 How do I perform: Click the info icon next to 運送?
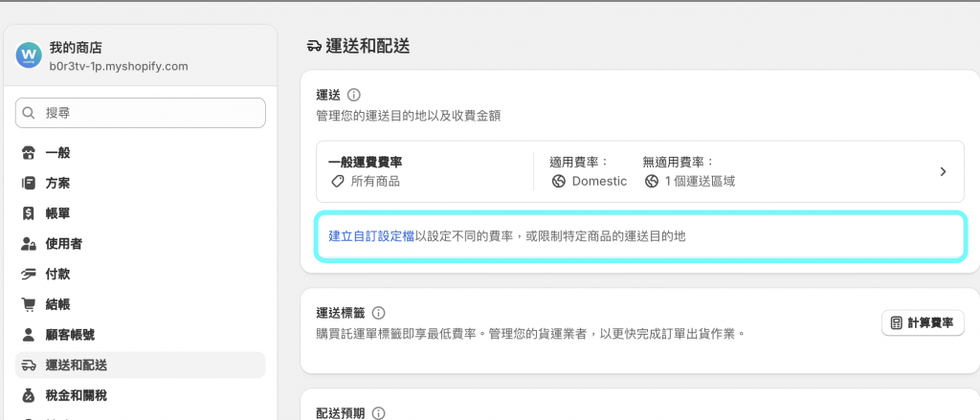(354, 95)
